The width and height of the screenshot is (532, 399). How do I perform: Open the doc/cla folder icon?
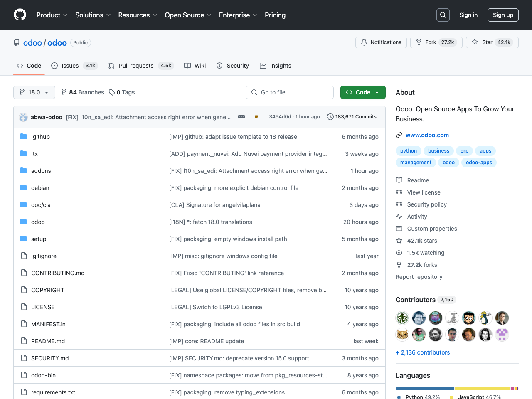coord(24,205)
